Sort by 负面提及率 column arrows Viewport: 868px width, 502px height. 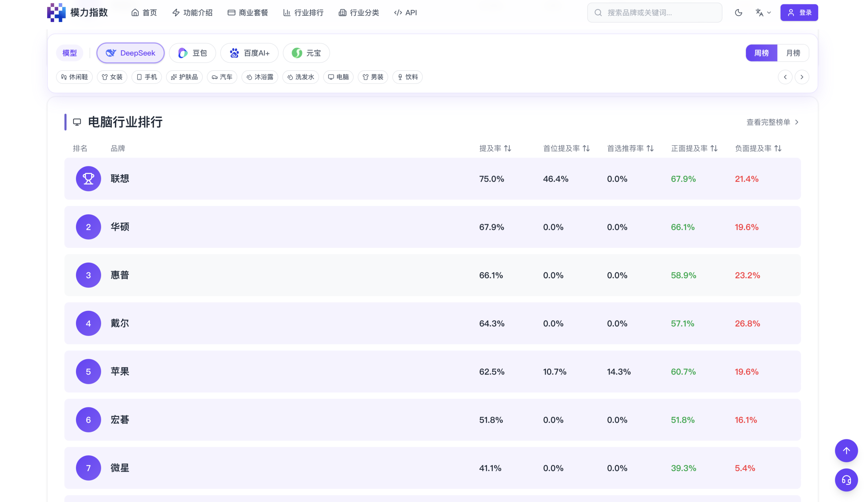click(x=778, y=149)
